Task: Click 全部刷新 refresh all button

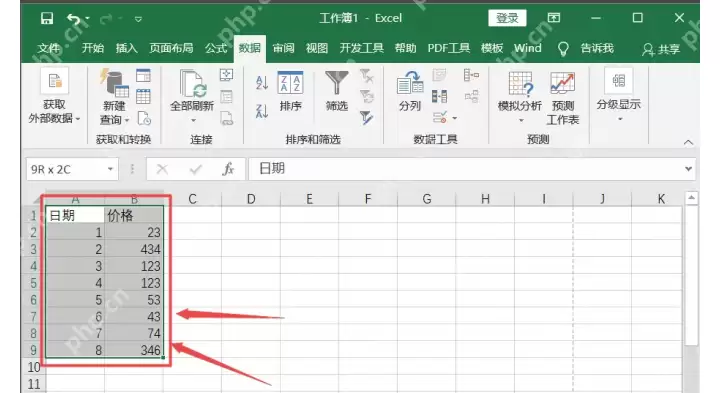Action: pyautogui.click(x=192, y=96)
